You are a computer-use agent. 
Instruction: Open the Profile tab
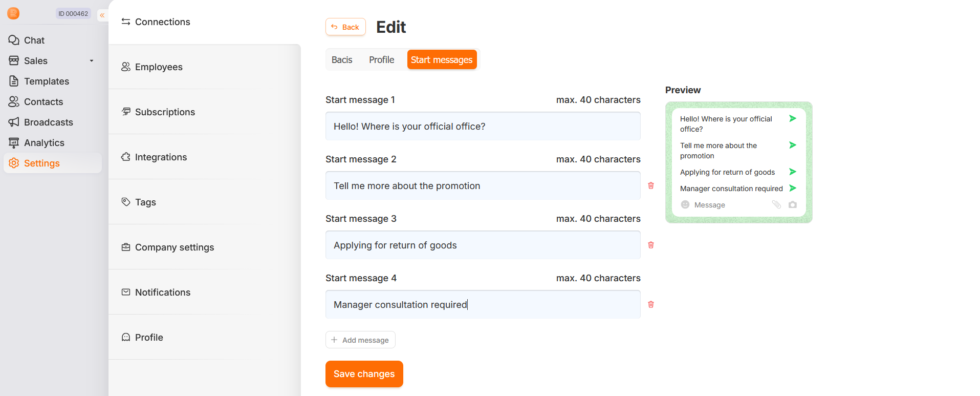point(381,60)
